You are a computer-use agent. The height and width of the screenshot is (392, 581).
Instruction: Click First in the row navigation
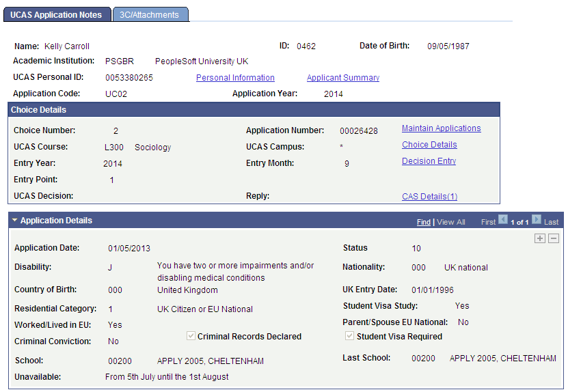point(488,222)
